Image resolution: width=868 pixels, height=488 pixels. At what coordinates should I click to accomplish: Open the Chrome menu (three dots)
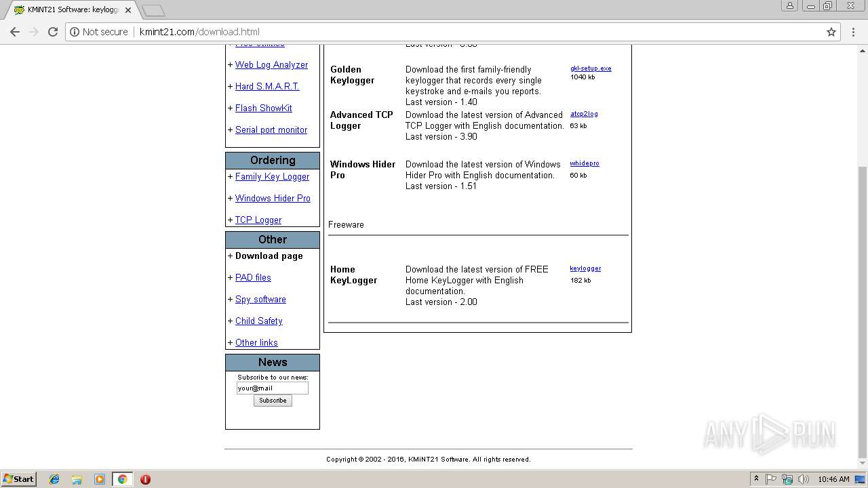click(853, 32)
